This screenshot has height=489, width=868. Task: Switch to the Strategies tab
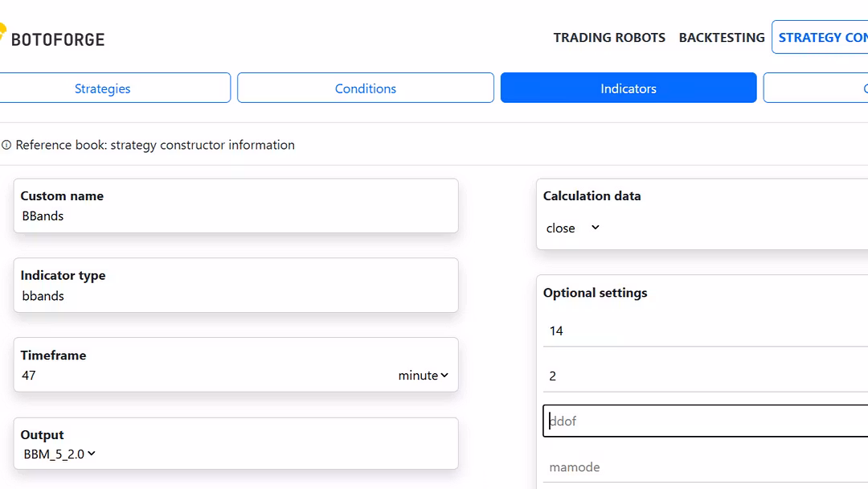(x=103, y=88)
